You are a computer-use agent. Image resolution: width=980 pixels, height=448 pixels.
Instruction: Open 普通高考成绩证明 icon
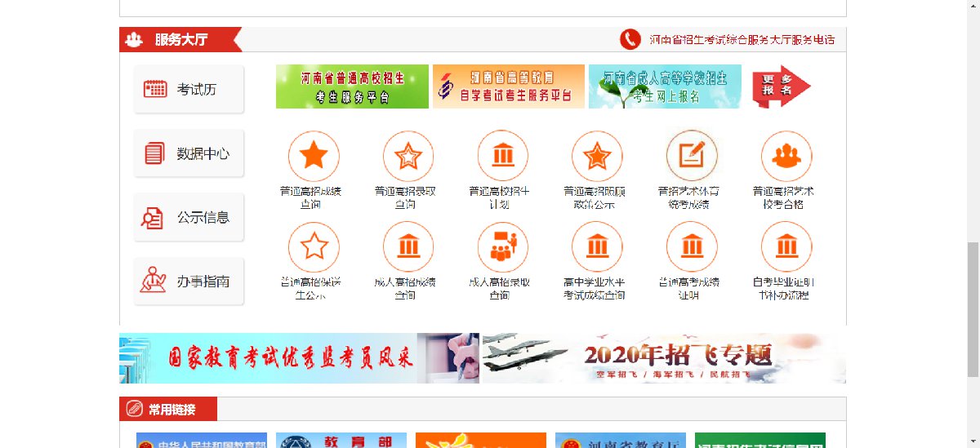[x=692, y=246]
